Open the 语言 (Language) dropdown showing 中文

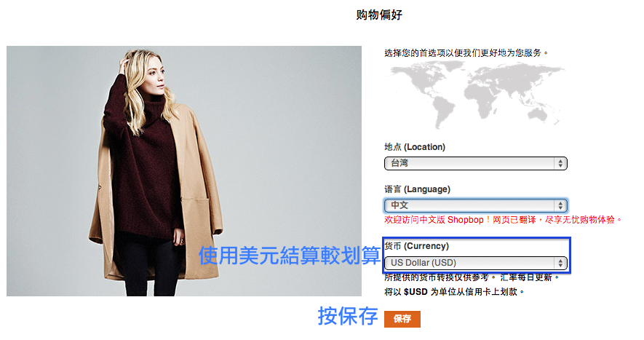(476, 205)
